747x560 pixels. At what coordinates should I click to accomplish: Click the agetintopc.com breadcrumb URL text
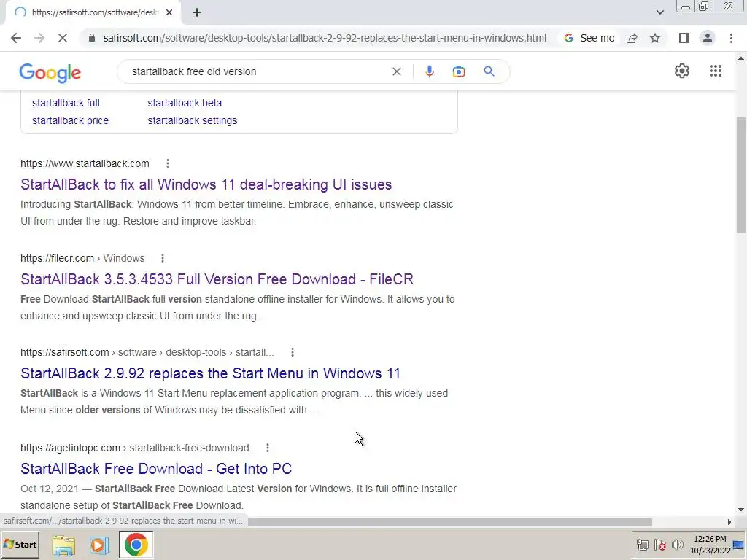click(135, 448)
